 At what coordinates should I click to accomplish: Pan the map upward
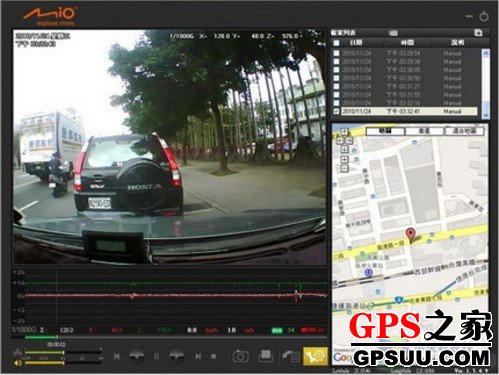(345, 132)
